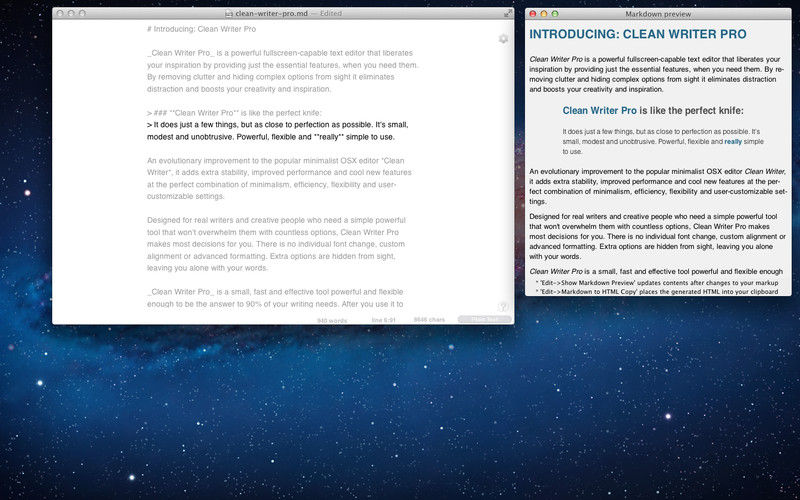Click the clean-writer-pro.md file name in title bar

point(271,14)
